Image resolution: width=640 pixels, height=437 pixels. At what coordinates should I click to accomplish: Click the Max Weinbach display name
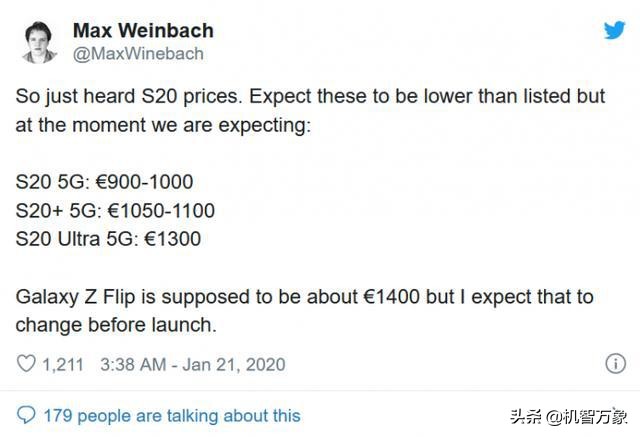pyautogui.click(x=143, y=31)
